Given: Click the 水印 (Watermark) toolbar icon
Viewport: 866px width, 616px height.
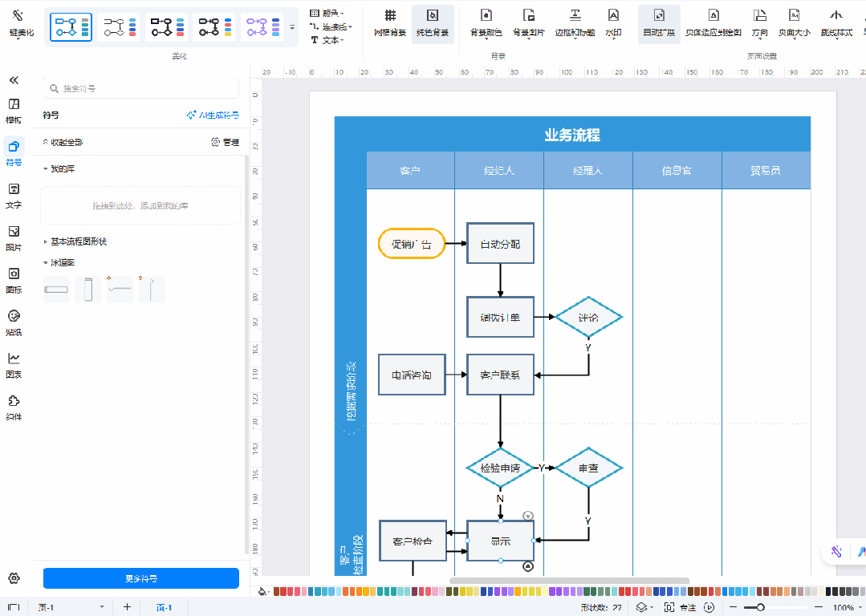Looking at the screenshot, I should 613,22.
